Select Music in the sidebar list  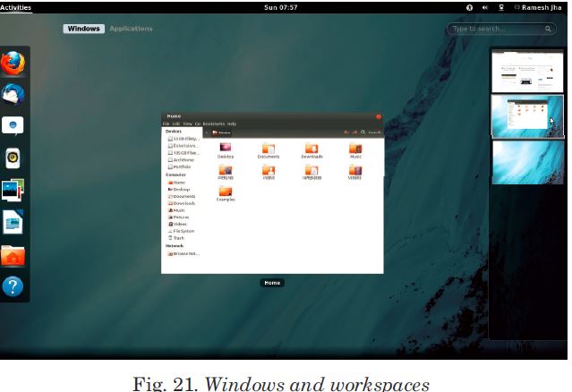tap(176, 210)
